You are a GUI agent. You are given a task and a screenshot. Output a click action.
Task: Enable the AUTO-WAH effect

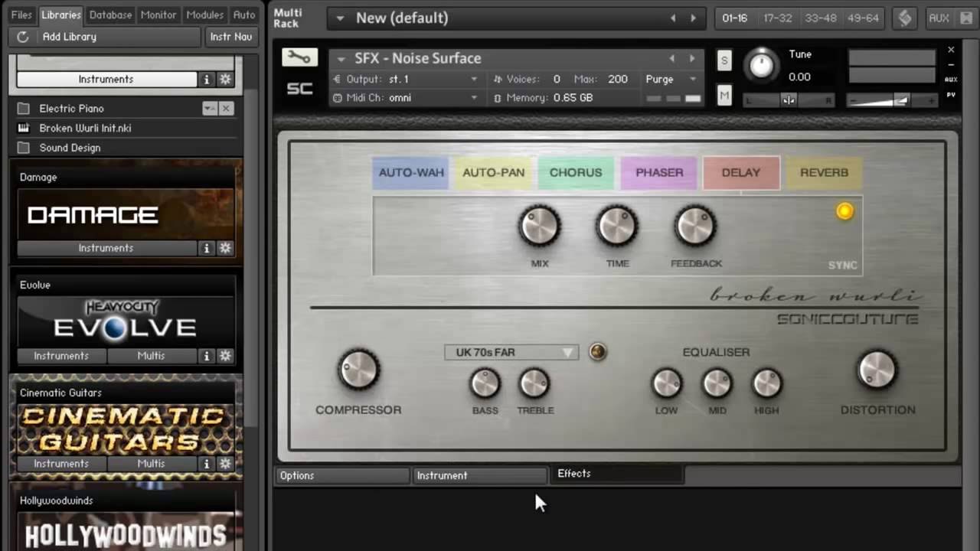[x=411, y=173]
